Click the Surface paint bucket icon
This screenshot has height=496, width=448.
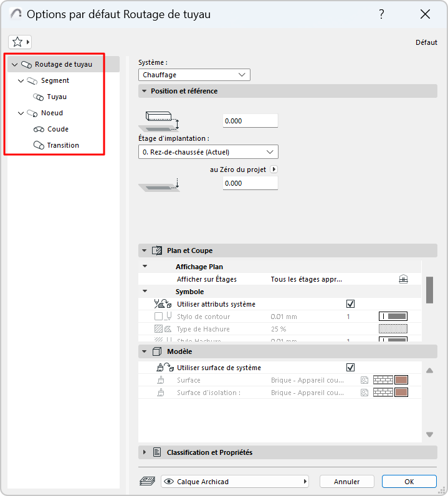click(161, 380)
